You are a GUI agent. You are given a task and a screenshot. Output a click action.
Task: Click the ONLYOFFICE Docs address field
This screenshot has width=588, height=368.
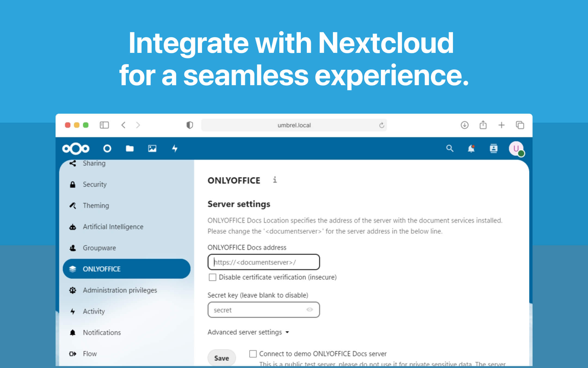(x=263, y=262)
